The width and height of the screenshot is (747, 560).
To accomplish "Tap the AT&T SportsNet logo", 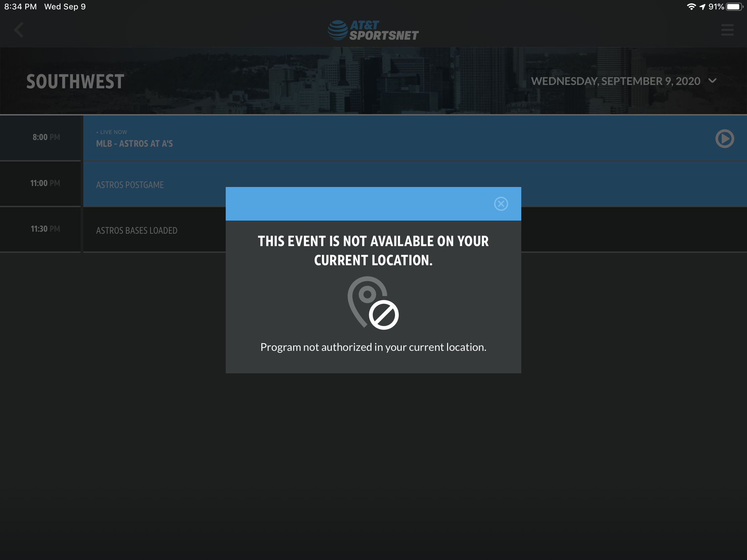I will point(373,30).
